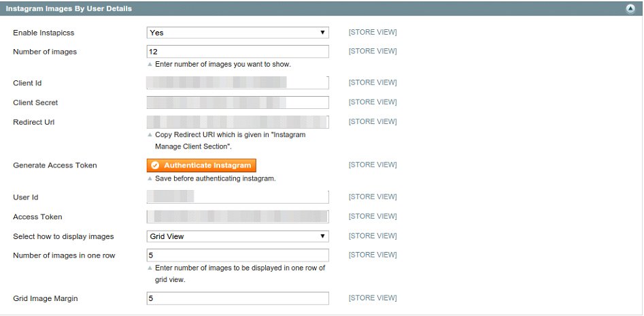The image size is (644, 316).
Task: Click the Grid Image Margin label
Action: pos(45,298)
